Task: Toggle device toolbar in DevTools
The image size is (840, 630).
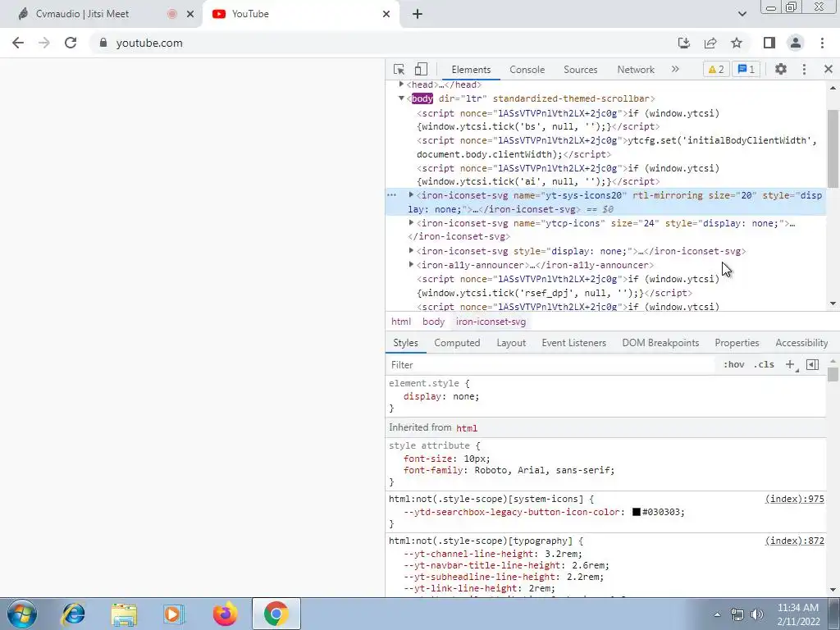Action: (x=421, y=69)
